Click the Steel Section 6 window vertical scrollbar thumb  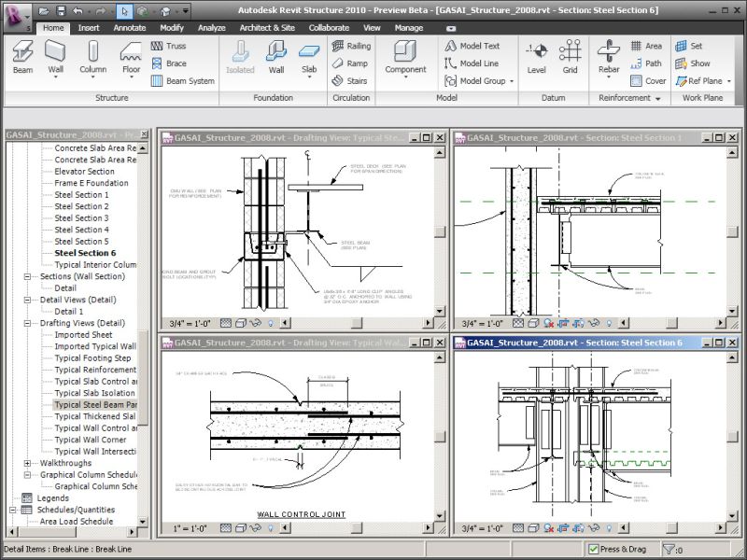point(732,437)
